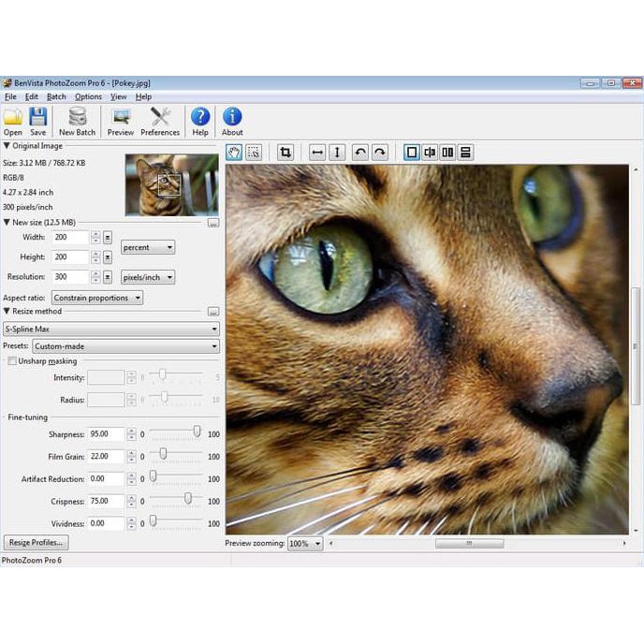644x644 pixels.
Task: Click the horizontal preview scrollbar thumb
Action: [470, 543]
